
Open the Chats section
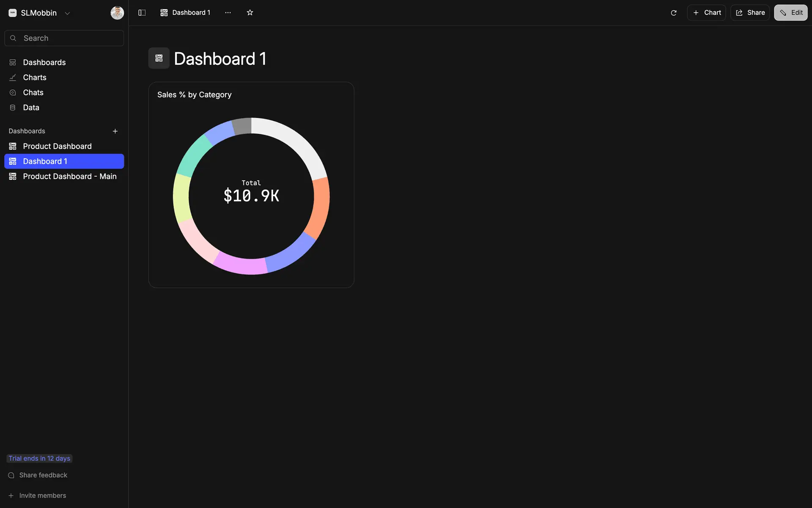tap(33, 92)
